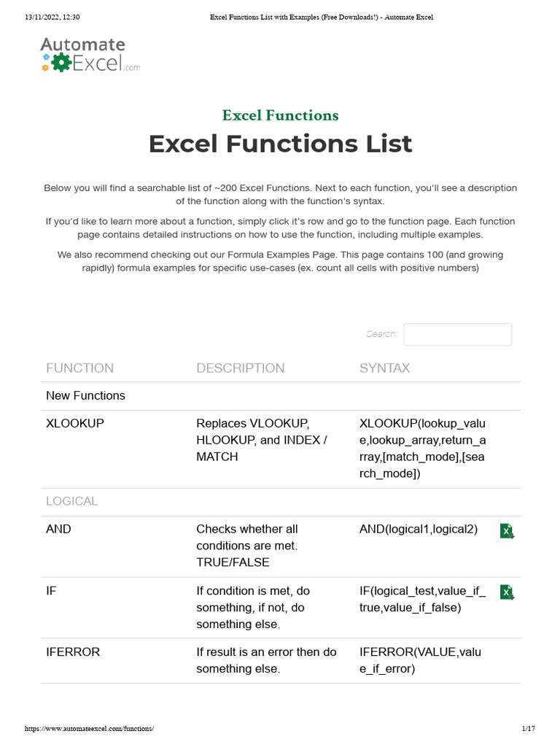Click the green Excel Functions link
This screenshot has height=747, width=560.
click(280, 115)
